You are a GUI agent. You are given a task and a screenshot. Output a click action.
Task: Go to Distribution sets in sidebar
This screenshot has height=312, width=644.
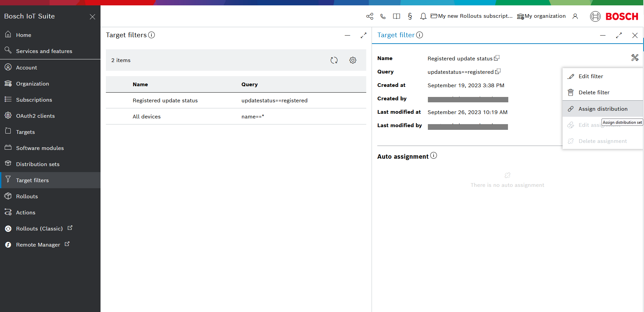click(38, 164)
